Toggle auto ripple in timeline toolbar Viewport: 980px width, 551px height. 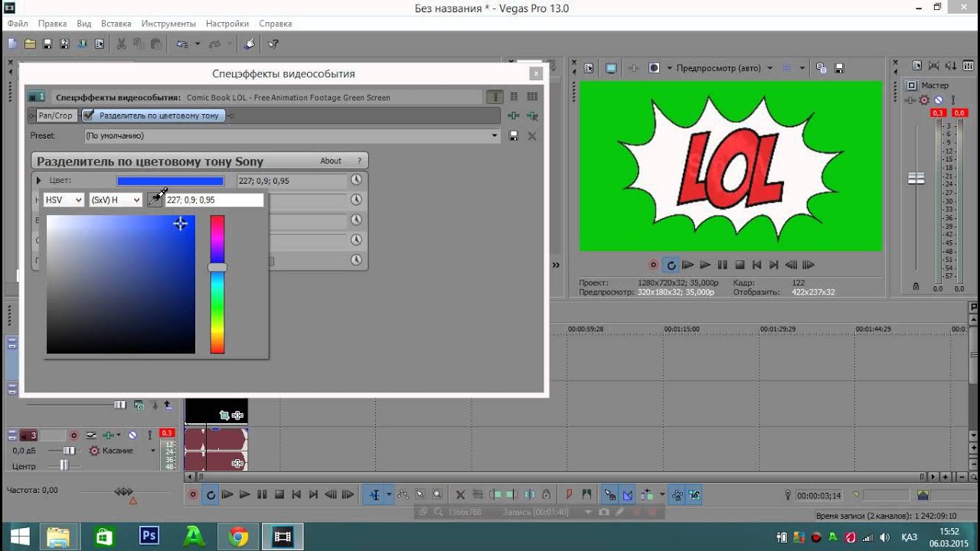(x=647, y=495)
